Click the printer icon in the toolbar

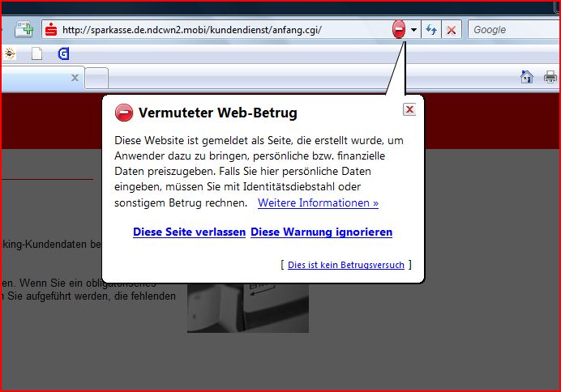pos(550,76)
